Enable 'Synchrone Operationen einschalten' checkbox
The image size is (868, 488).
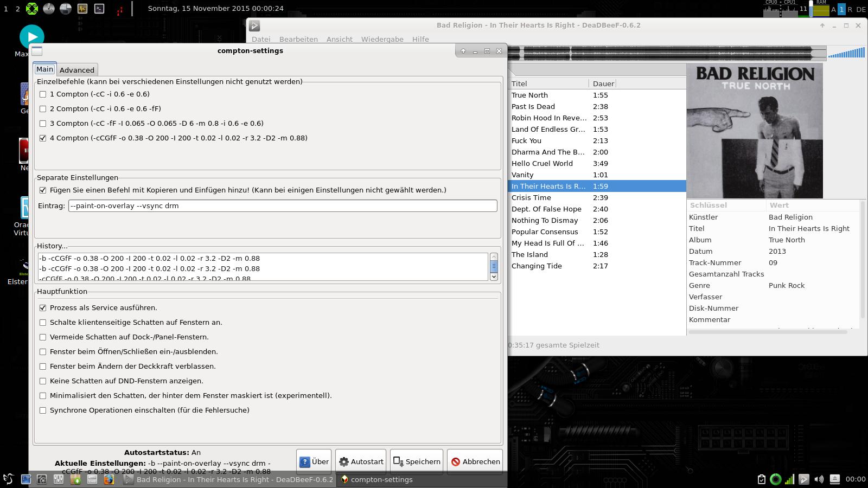click(x=43, y=410)
